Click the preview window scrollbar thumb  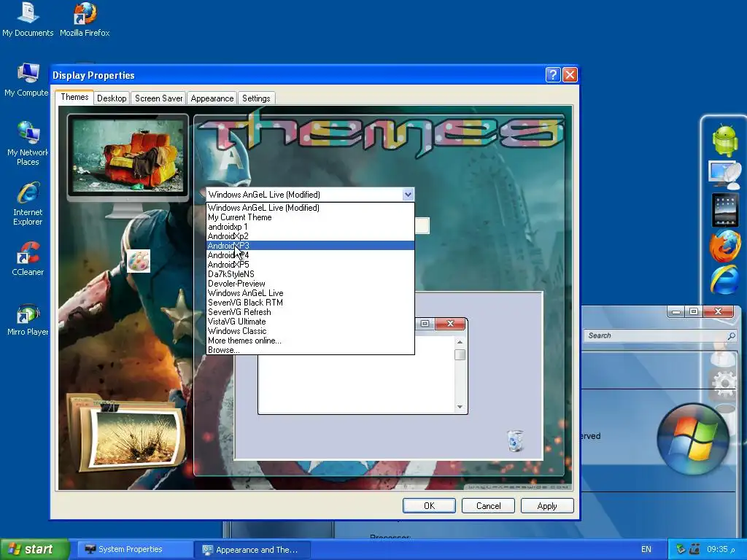460,355
